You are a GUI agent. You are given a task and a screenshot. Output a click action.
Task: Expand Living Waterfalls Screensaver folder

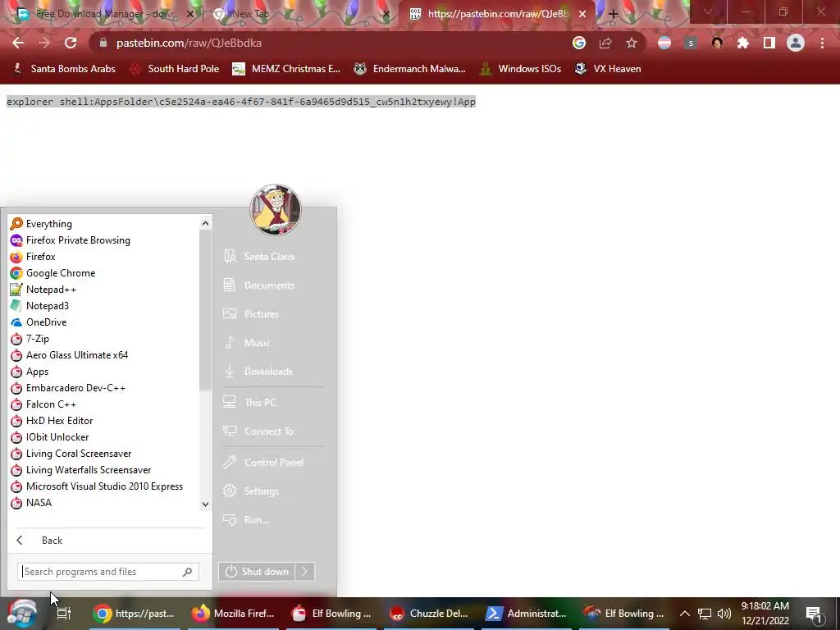point(104,470)
